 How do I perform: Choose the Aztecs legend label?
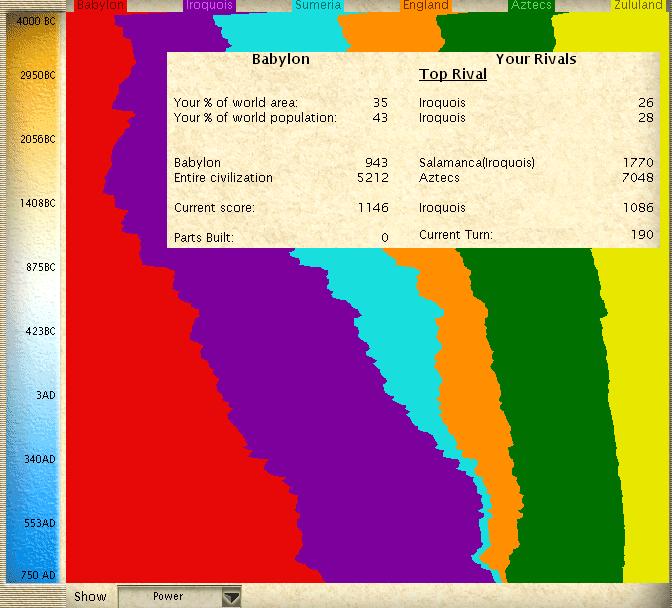(531, 6)
